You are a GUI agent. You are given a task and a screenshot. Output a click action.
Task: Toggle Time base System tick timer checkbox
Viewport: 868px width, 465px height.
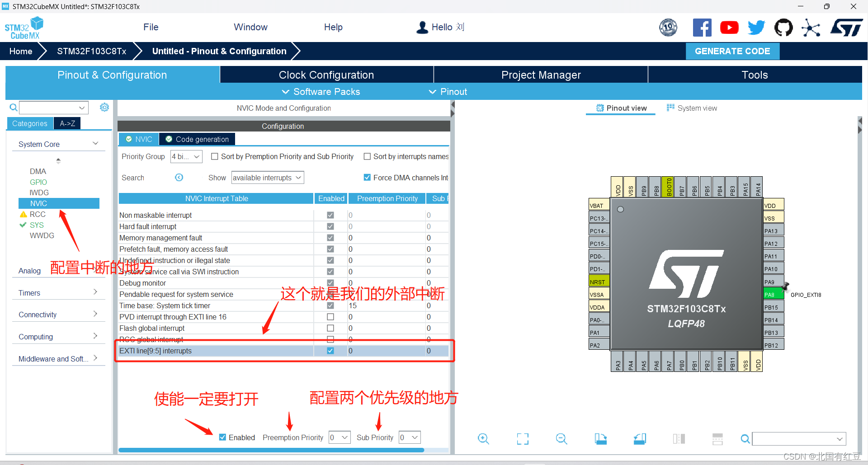pos(330,305)
